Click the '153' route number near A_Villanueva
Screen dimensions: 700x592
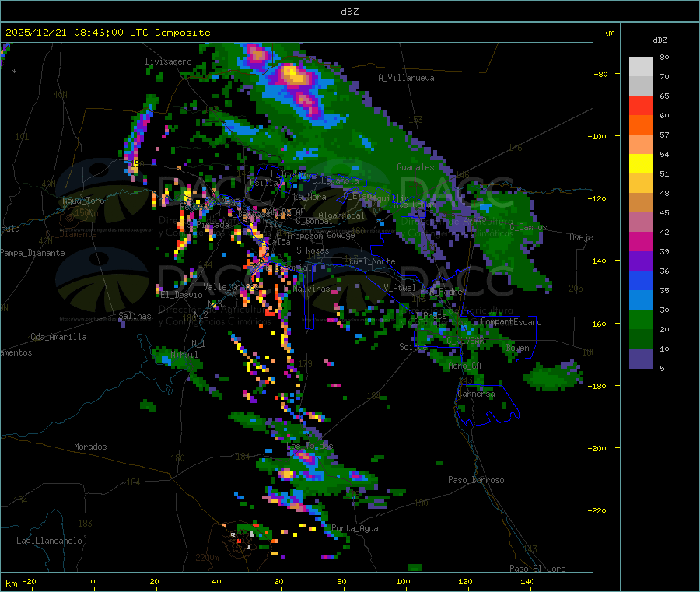pyautogui.click(x=415, y=120)
